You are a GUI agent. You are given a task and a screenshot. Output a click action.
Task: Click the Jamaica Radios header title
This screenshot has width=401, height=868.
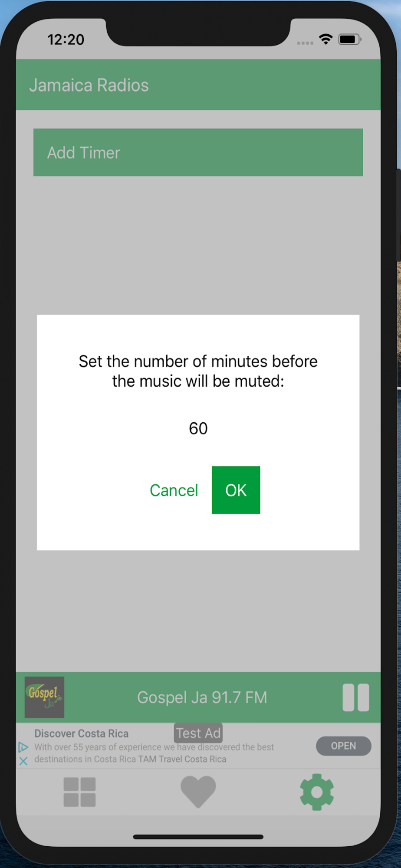point(89,85)
